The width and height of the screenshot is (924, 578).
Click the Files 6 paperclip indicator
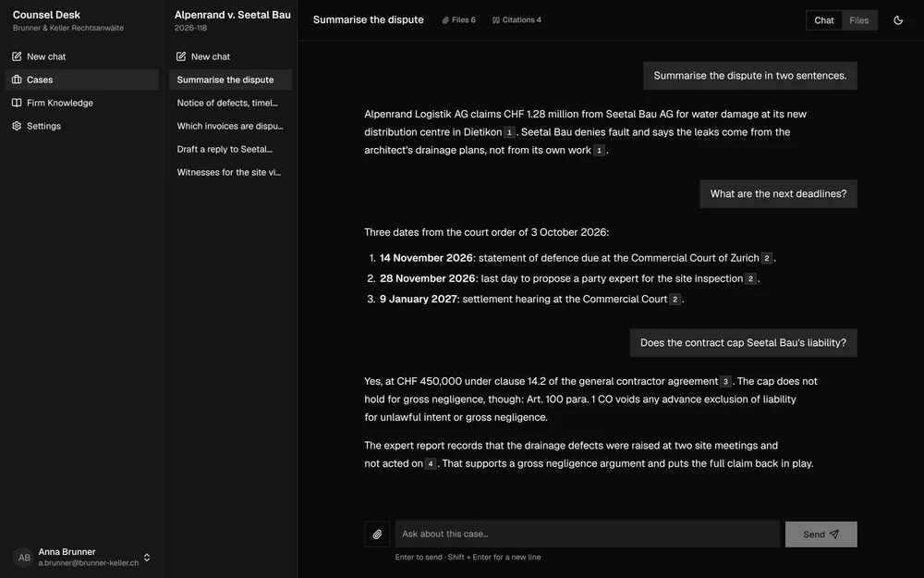point(458,20)
